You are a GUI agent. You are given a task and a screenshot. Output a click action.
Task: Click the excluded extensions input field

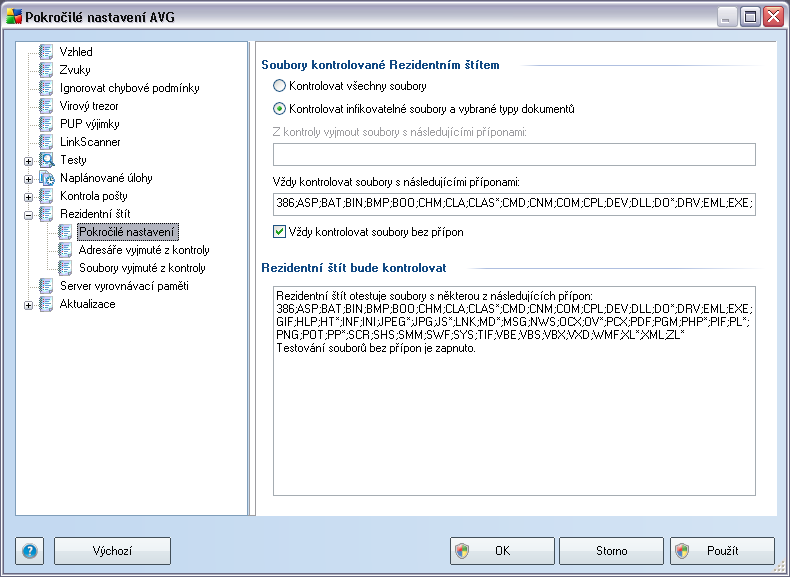click(x=514, y=154)
